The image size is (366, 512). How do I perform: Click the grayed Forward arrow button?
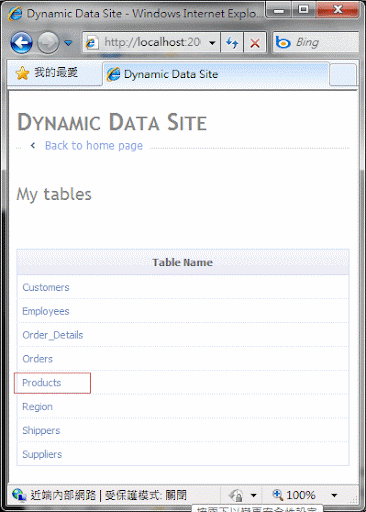(48, 42)
